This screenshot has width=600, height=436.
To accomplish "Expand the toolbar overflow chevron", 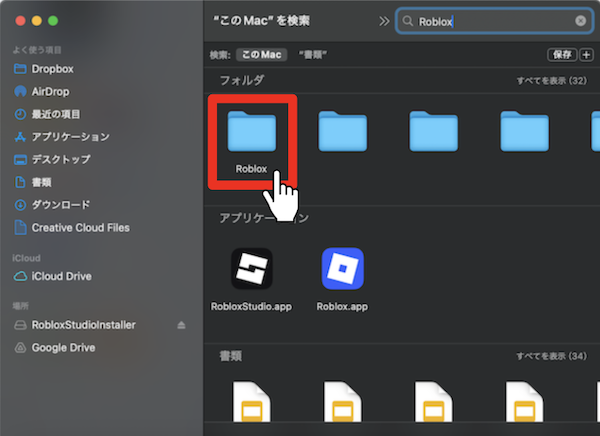I will 381,20.
